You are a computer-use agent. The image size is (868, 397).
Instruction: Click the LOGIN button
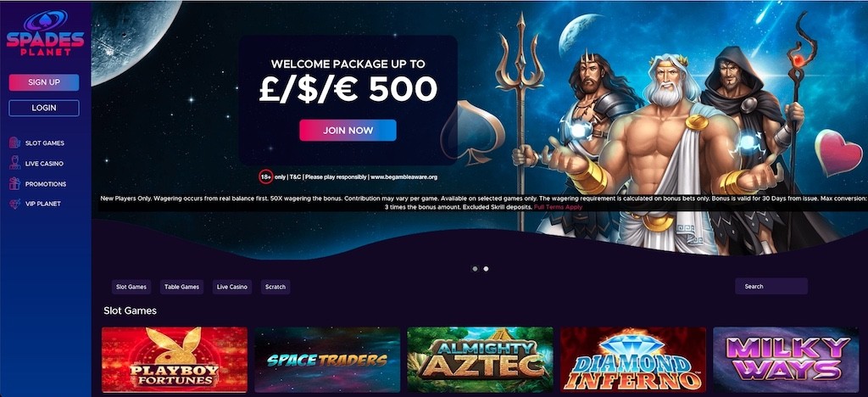(x=44, y=108)
